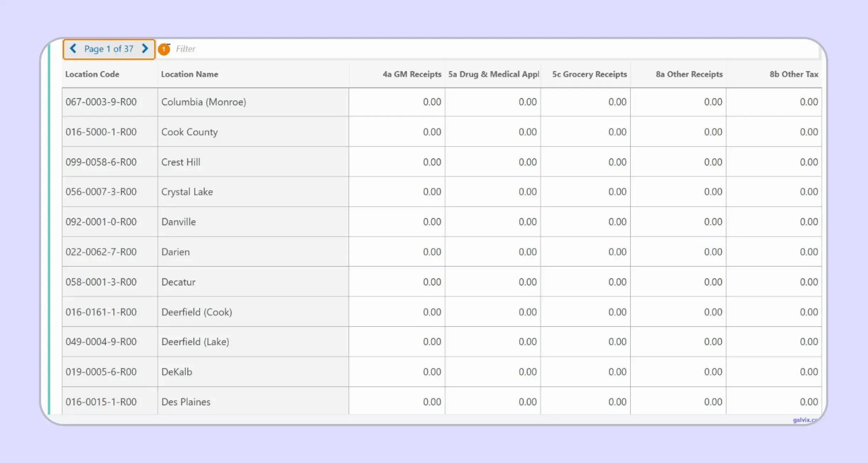Edit 5c Grocery Receipts for Crest Hill

(586, 162)
